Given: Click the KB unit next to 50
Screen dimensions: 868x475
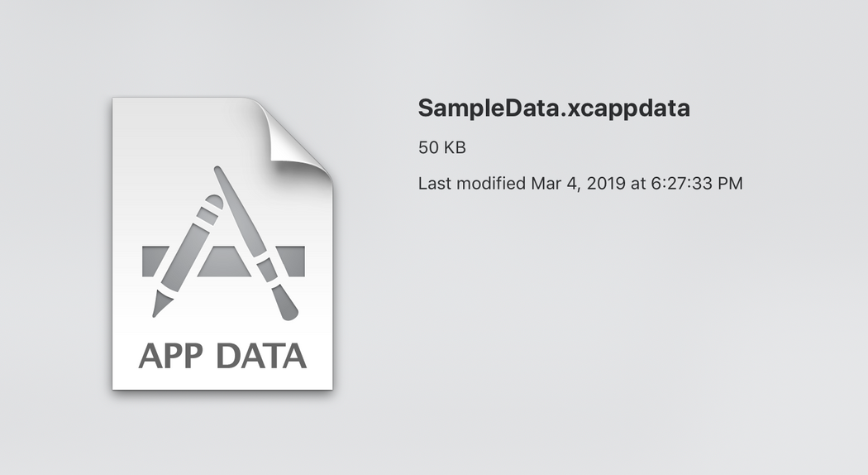Looking at the screenshot, I should pyautogui.click(x=454, y=147).
